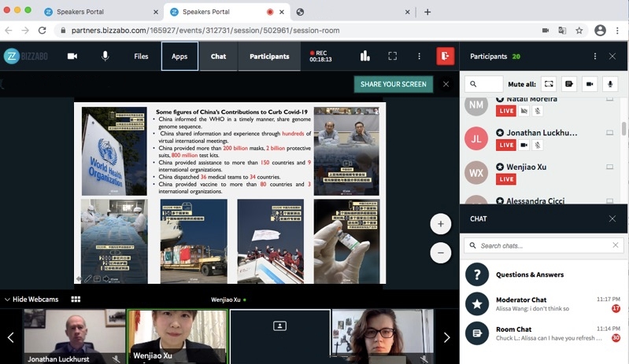Viewport: 629px width, 364px height.
Task: Mute all screen sharing icon
Action: point(549,84)
